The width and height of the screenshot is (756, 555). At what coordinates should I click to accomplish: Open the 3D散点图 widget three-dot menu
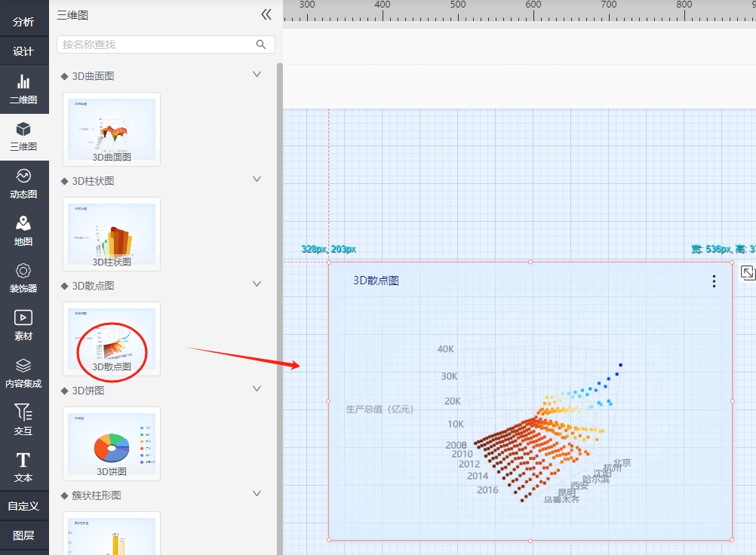[714, 281]
